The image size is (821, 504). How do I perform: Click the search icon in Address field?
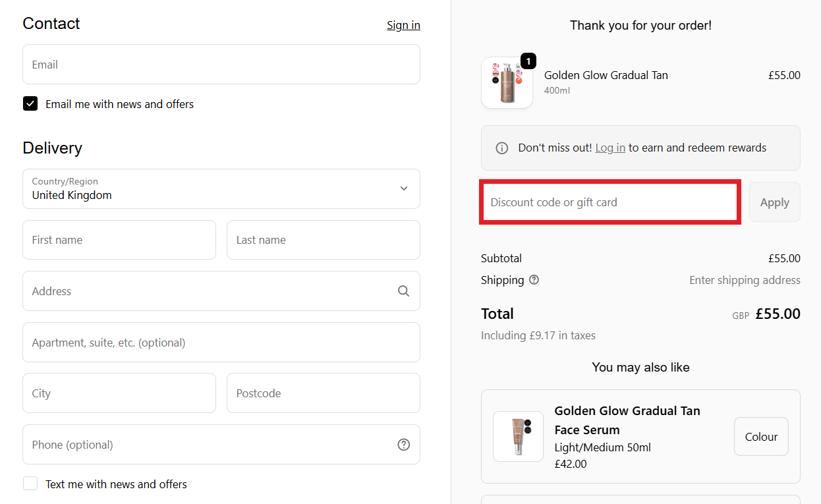coord(404,291)
